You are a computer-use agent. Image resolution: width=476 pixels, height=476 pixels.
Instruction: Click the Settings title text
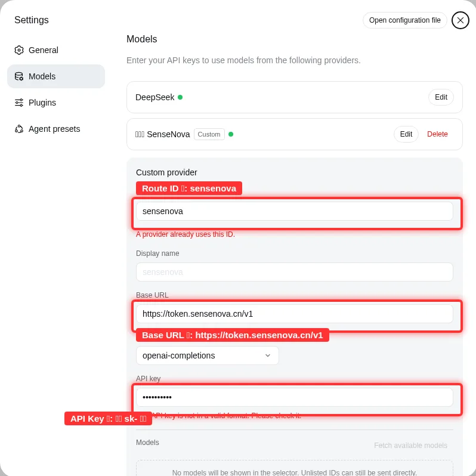pyautogui.click(x=32, y=20)
